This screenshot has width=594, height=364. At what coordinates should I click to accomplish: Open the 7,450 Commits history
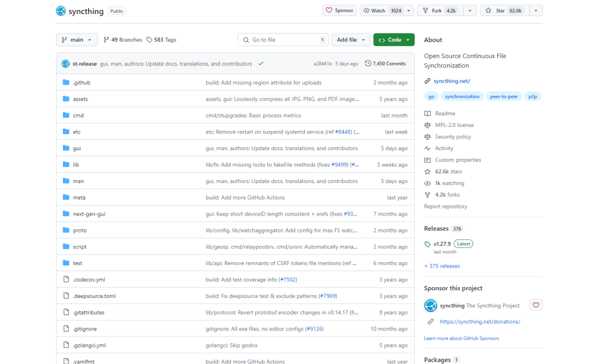(386, 64)
